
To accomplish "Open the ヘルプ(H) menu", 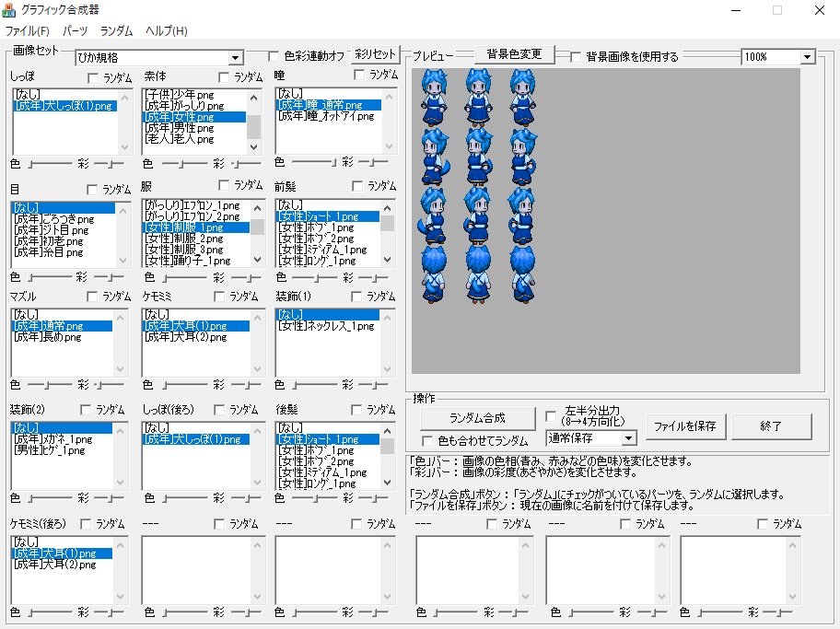I will coord(166,31).
